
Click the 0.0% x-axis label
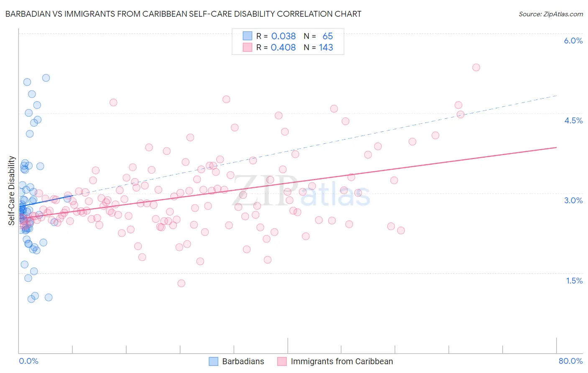28,361
